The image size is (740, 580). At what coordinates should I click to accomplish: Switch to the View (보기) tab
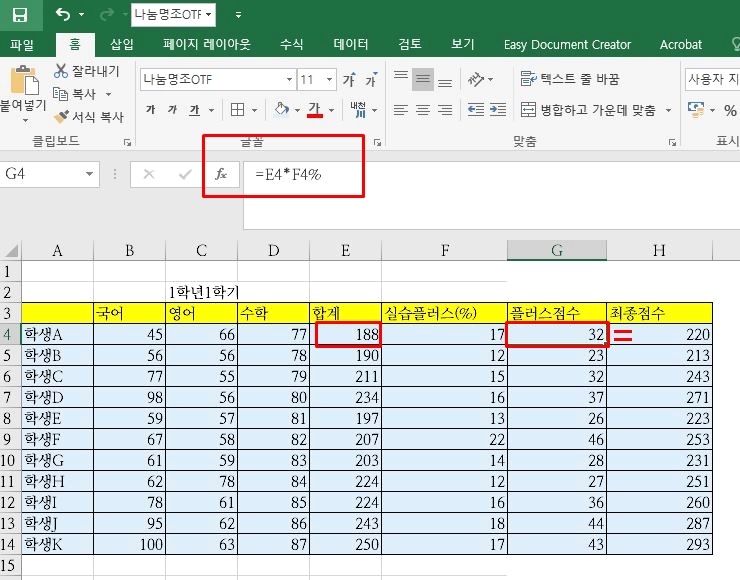click(462, 44)
